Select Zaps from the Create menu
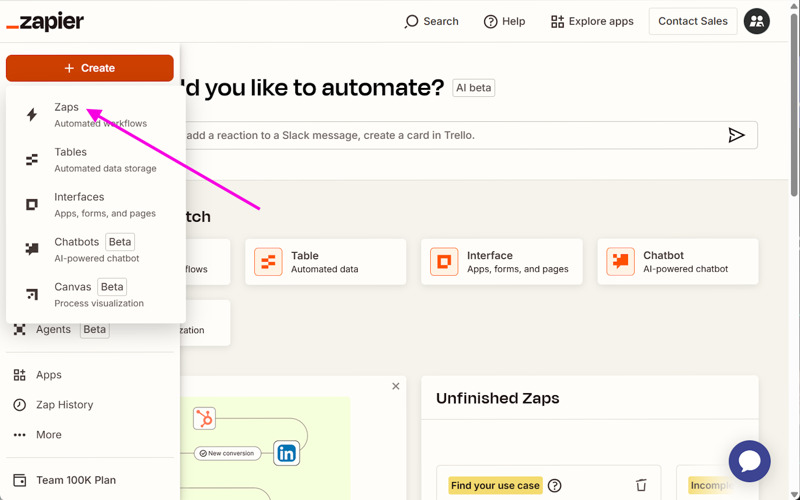Screen dimensions: 800x500 tap(96, 115)
